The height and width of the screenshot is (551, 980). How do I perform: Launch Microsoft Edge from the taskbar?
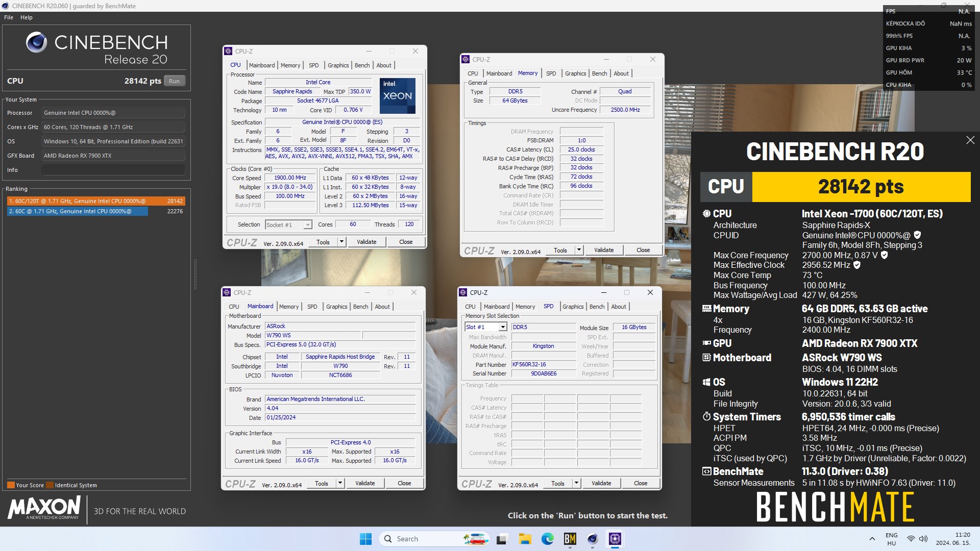tap(547, 539)
